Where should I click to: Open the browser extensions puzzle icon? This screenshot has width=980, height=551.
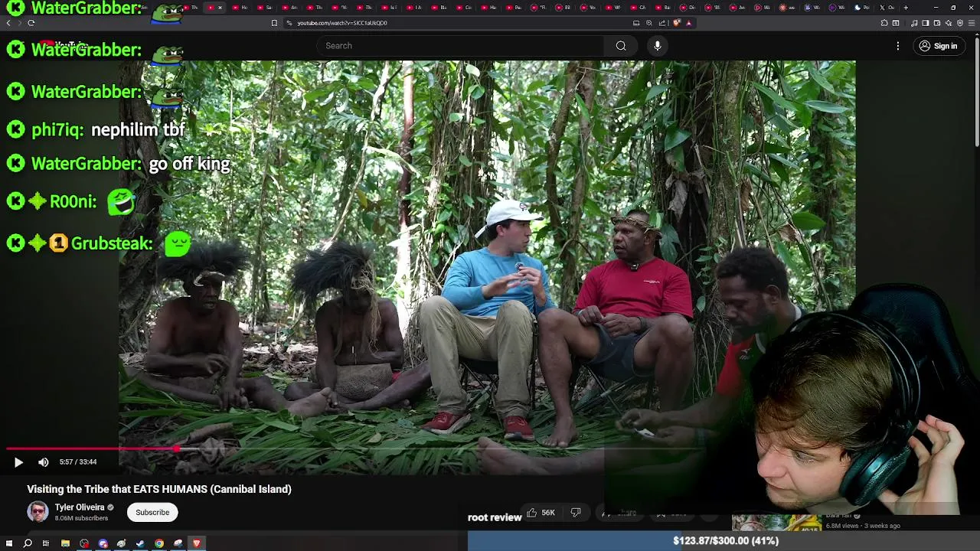(884, 23)
